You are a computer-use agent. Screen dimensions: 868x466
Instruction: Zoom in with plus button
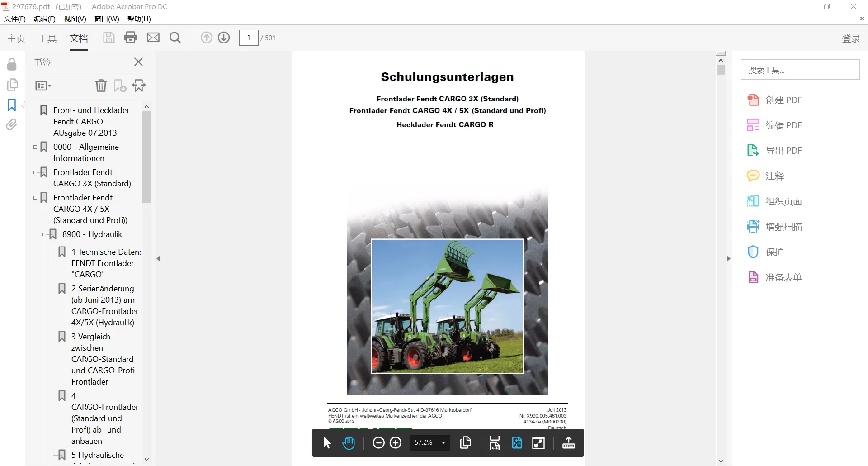396,443
